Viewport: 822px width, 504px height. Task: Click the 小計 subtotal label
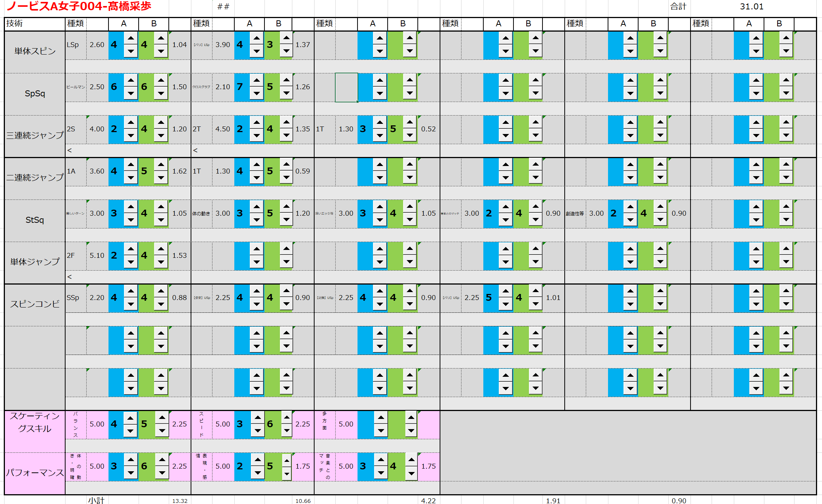(96, 500)
